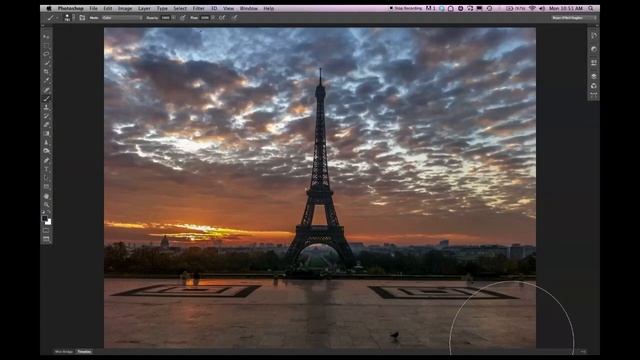Open the Image menu
Image resolution: width=640 pixels, height=360 pixels.
125,8
